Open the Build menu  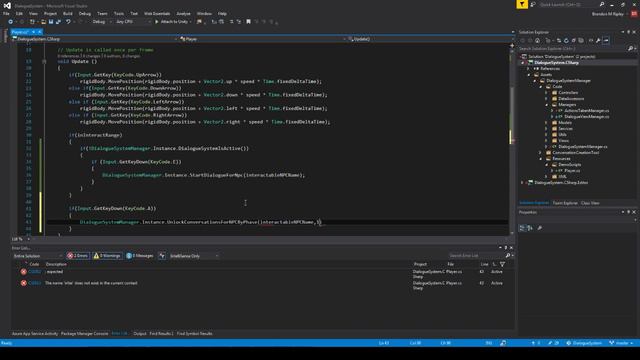67,14
